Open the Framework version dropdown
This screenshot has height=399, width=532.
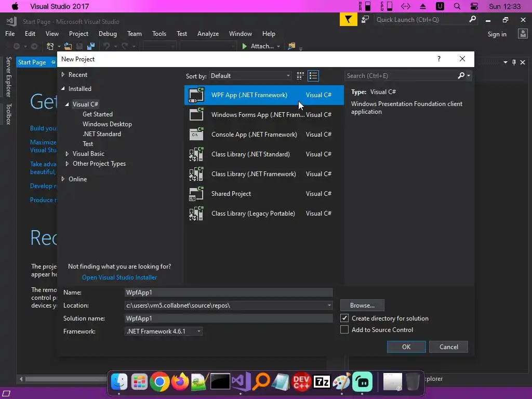164,331
